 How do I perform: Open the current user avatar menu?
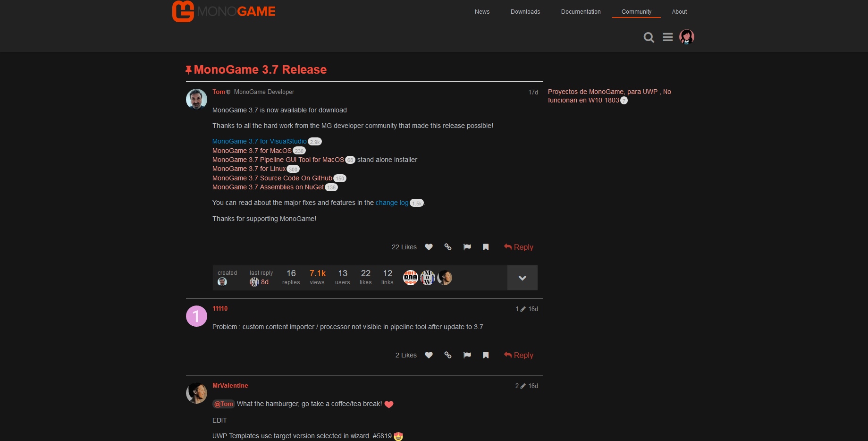pos(686,37)
